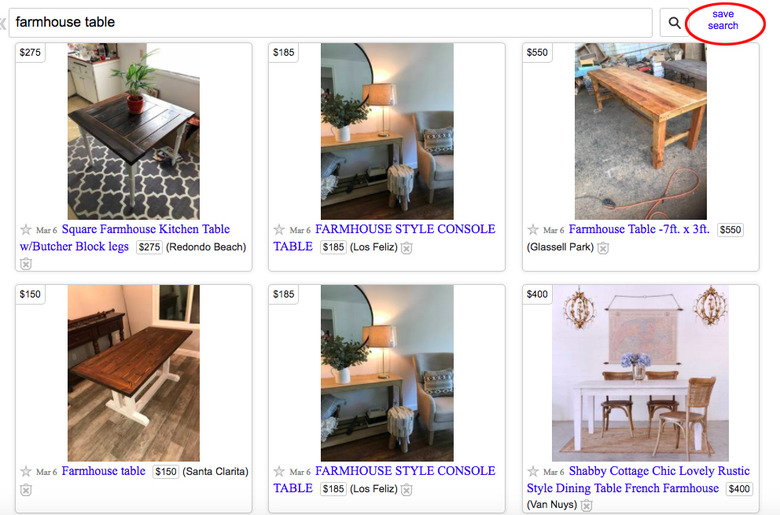Image resolution: width=780 pixels, height=515 pixels.
Task: Open the $550 rustic wood table photo
Action: click(x=641, y=131)
